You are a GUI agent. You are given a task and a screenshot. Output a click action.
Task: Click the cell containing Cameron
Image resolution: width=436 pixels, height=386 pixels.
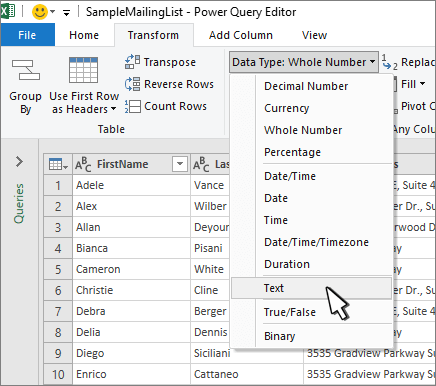pos(131,269)
